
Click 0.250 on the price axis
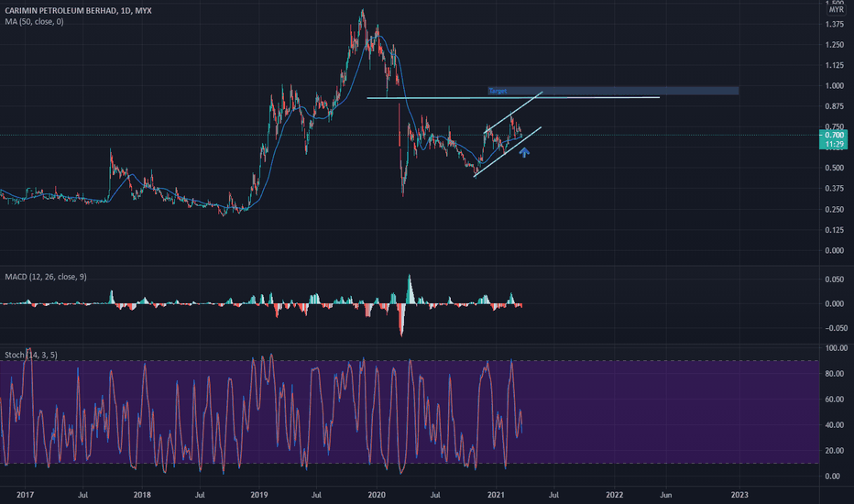click(835, 209)
